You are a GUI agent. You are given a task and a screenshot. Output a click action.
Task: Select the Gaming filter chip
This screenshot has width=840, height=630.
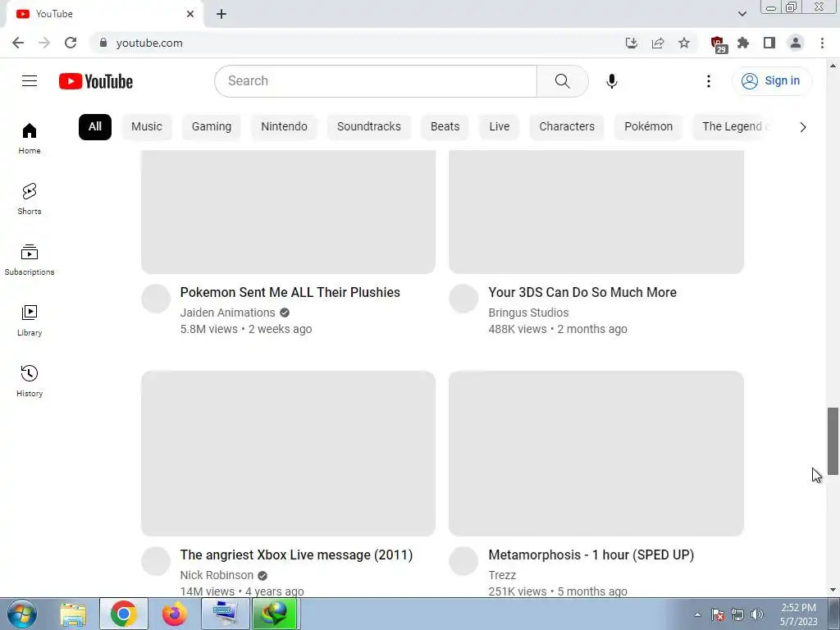click(212, 127)
